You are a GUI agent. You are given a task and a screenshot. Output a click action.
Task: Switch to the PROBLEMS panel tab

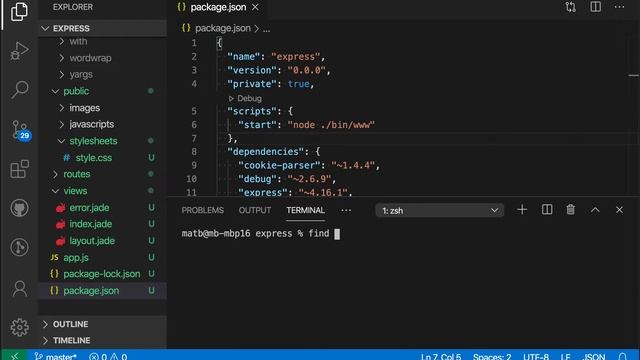point(202,210)
